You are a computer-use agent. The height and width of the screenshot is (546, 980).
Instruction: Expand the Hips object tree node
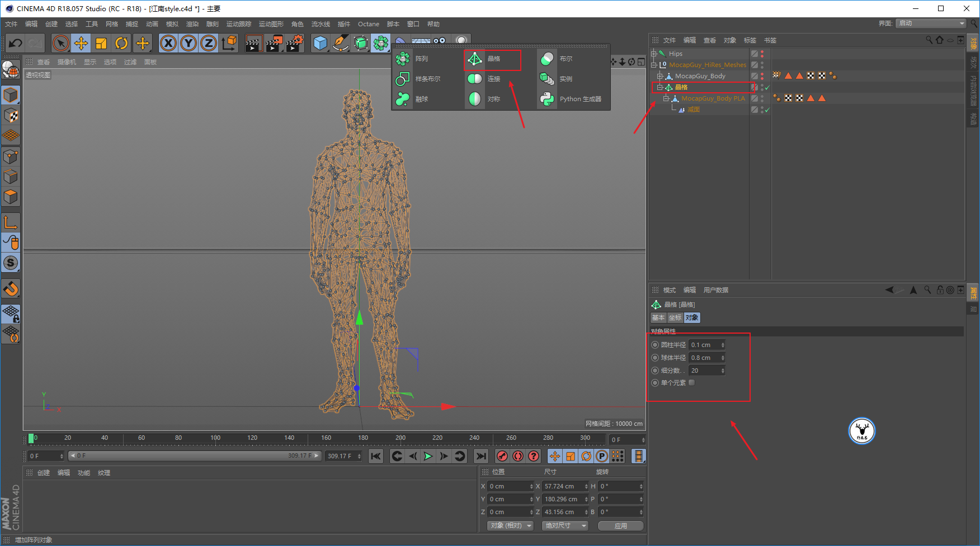(x=653, y=54)
